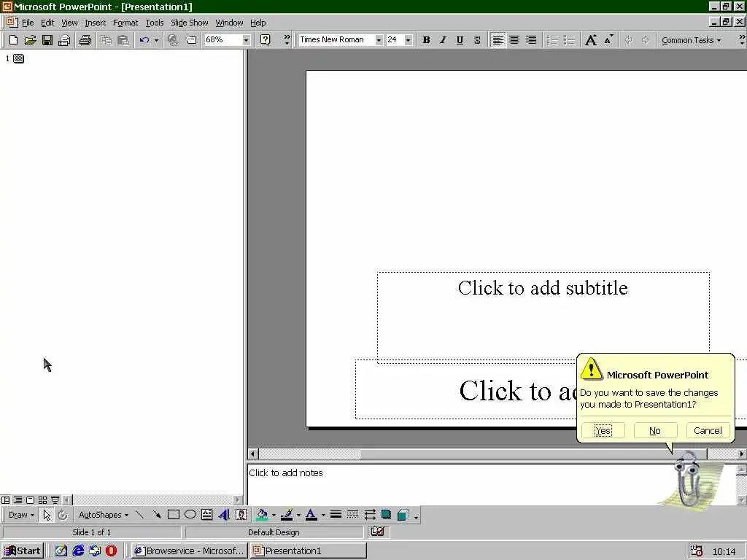Open the Tools menu
Image resolution: width=747 pixels, height=560 pixels.
(155, 23)
